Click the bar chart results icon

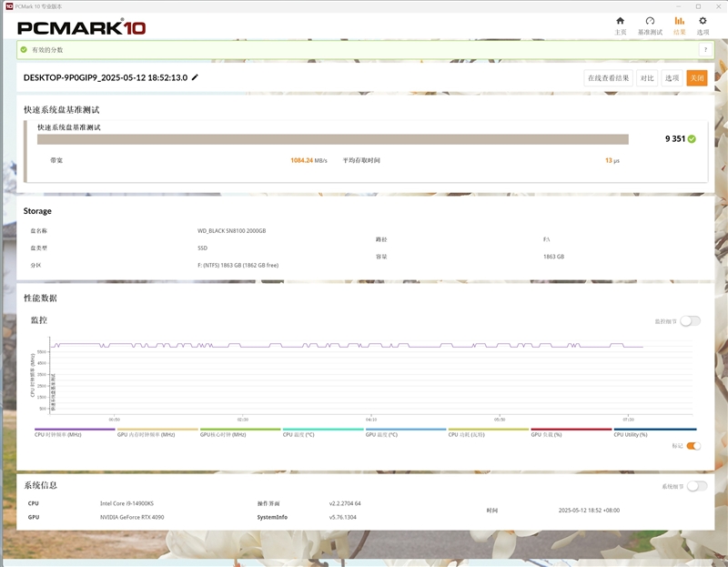(679, 21)
